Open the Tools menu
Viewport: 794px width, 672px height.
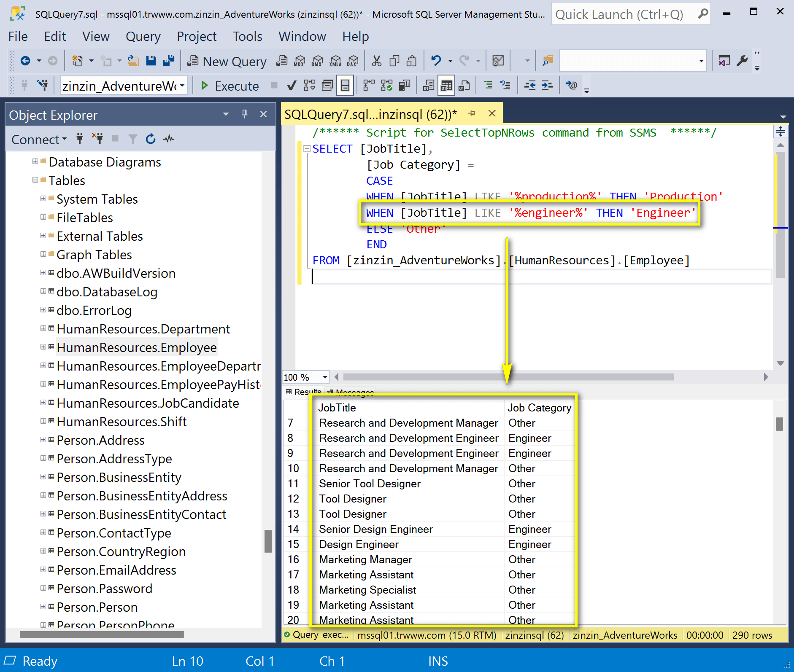248,37
